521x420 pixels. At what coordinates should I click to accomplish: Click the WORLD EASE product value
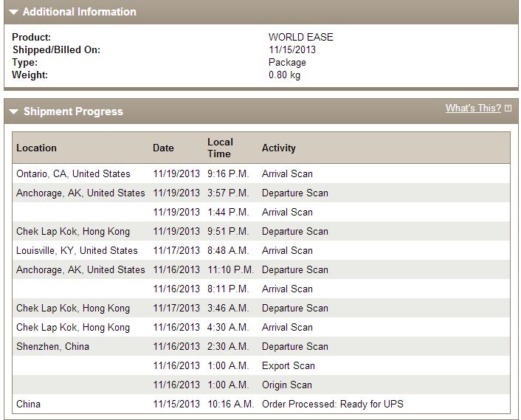pyautogui.click(x=300, y=37)
